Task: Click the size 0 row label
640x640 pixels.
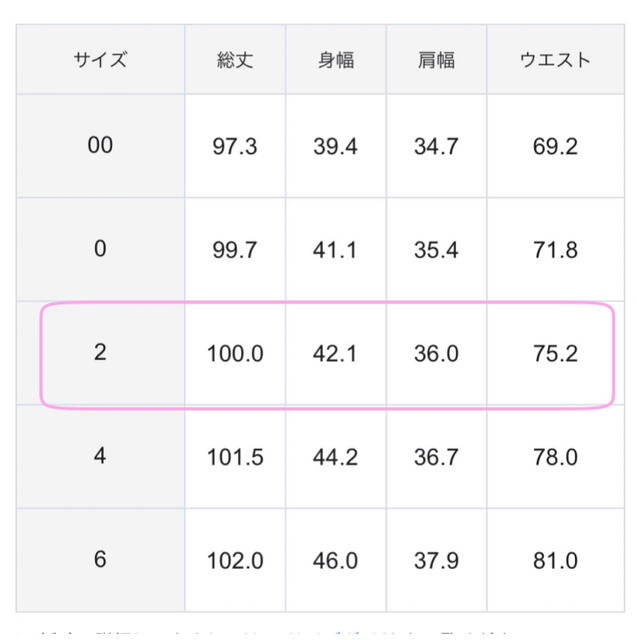Action: [100, 249]
